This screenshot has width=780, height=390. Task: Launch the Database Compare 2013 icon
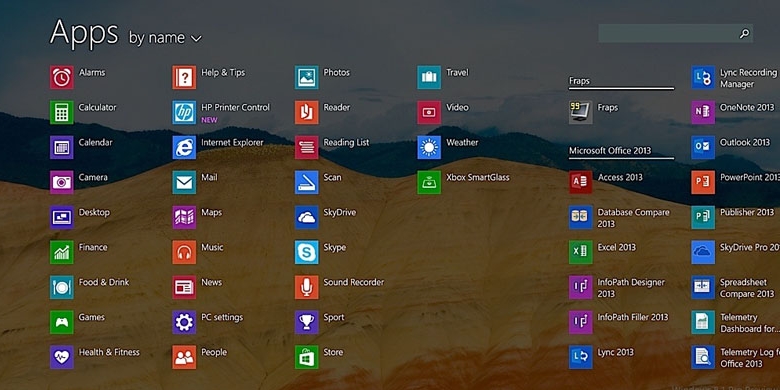(581, 217)
